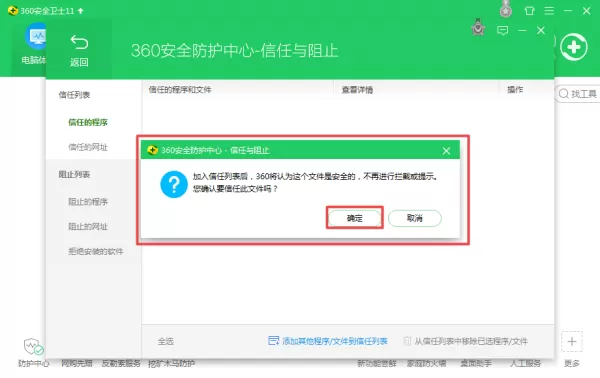The height and width of the screenshot is (378, 600).
Task: Click the 360安全卫士 logo in title bar
Action: tap(13, 10)
